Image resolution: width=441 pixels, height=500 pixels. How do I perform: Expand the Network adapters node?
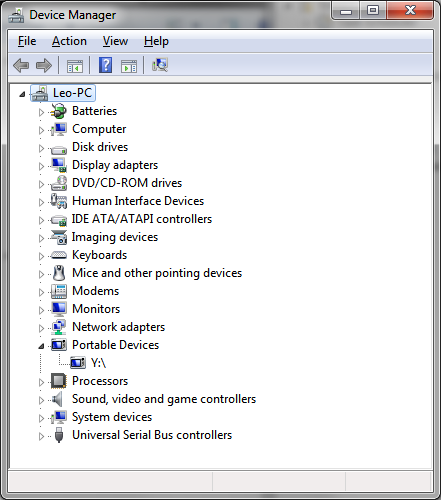click(x=41, y=328)
